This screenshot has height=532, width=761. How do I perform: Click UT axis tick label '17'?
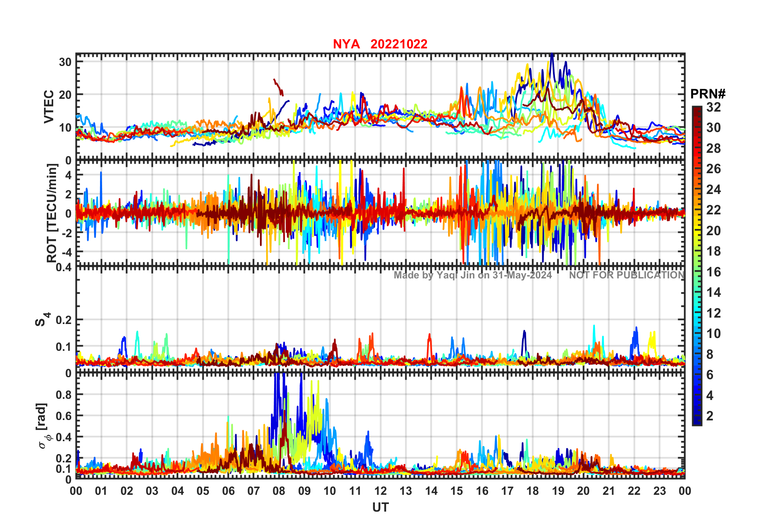(507, 491)
